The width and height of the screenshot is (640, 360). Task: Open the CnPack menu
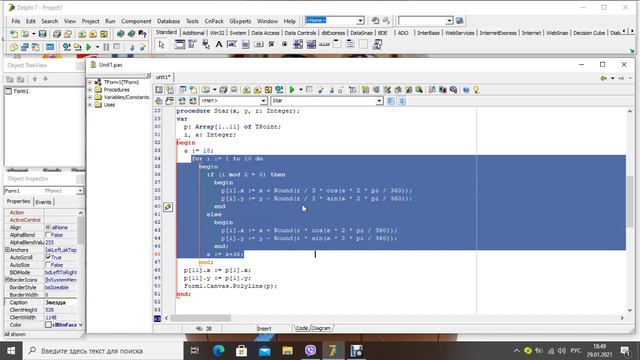214,21
